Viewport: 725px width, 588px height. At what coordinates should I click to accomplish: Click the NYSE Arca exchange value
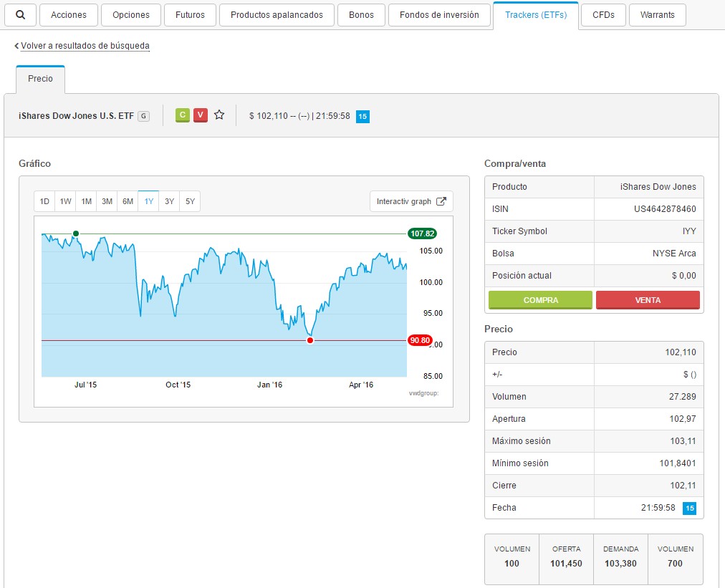(x=674, y=254)
